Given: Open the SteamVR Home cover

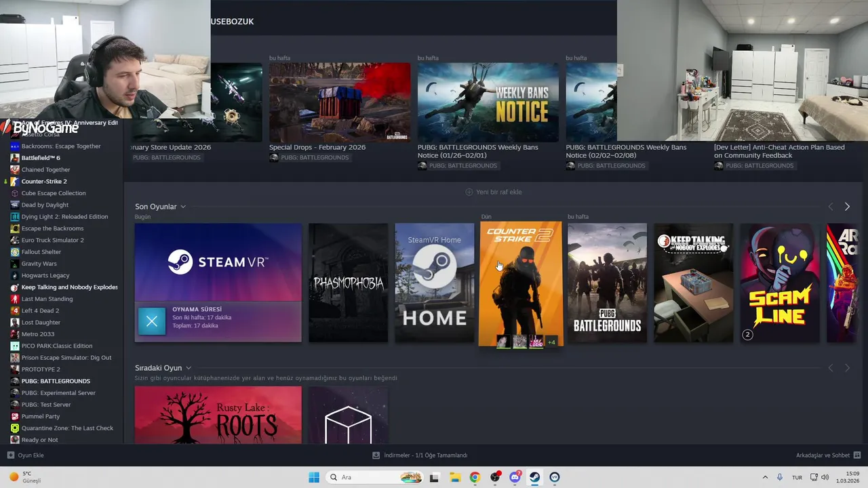Looking at the screenshot, I should (x=435, y=283).
